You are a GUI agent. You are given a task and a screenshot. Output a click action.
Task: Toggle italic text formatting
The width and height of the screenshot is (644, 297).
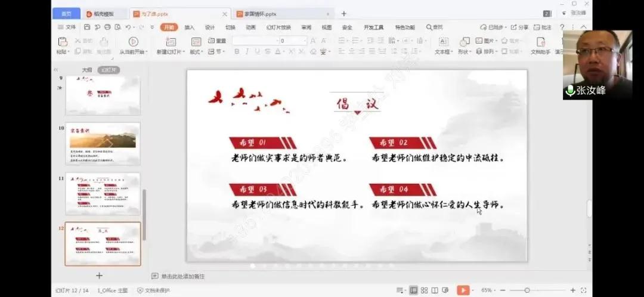click(x=247, y=52)
